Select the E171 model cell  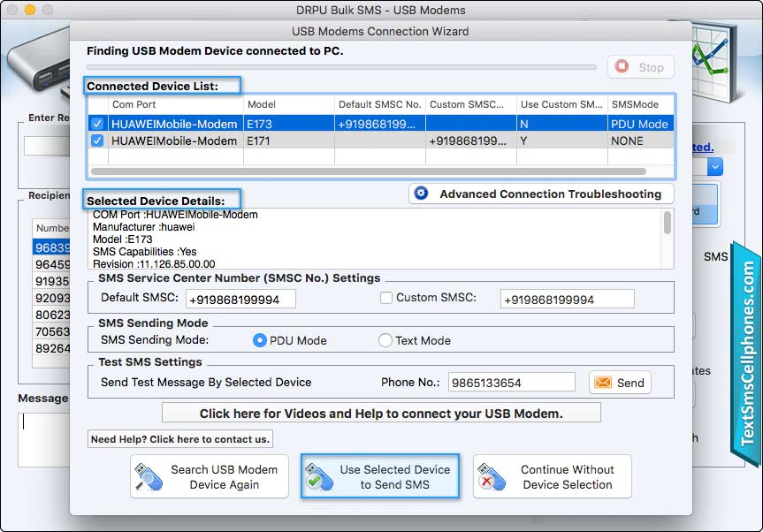pyautogui.click(x=288, y=141)
